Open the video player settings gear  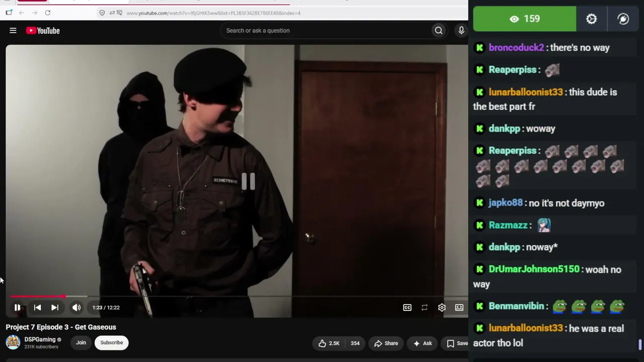(442, 307)
